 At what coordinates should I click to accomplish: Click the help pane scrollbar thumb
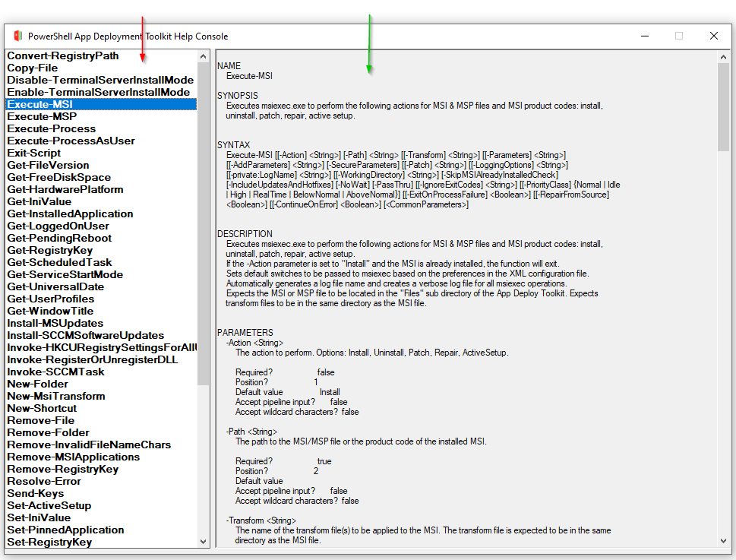pos(723,107)
